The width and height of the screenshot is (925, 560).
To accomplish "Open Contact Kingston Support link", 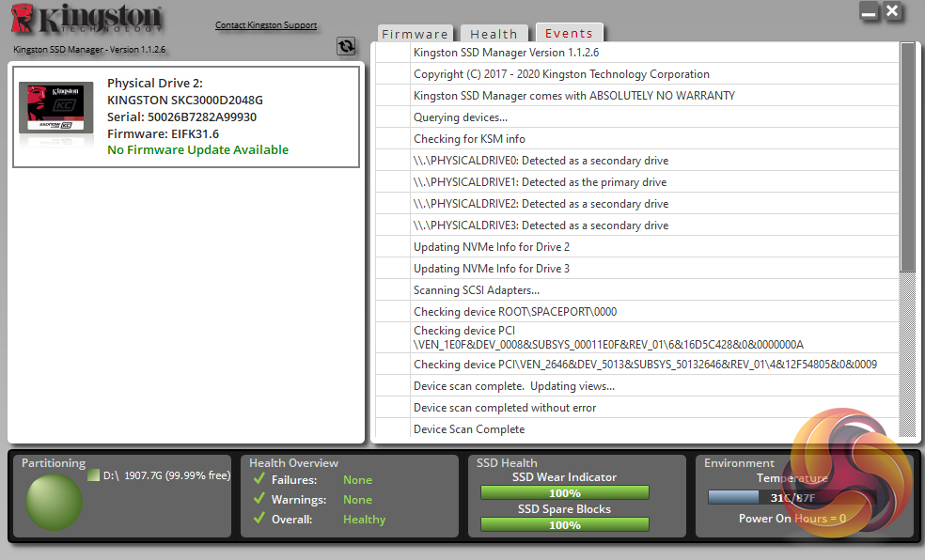I will [266, 24].
